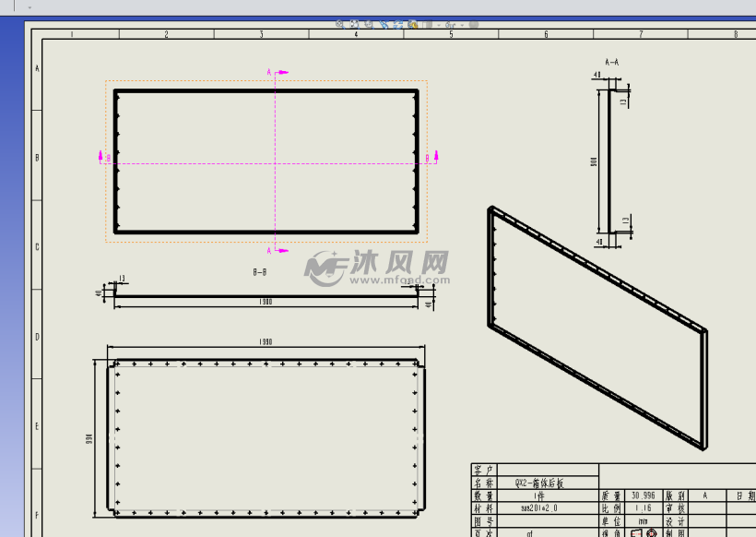Select the vertical 994 dimension in section A-A
This screenshot has height=537, width=756.
[595, 161]
